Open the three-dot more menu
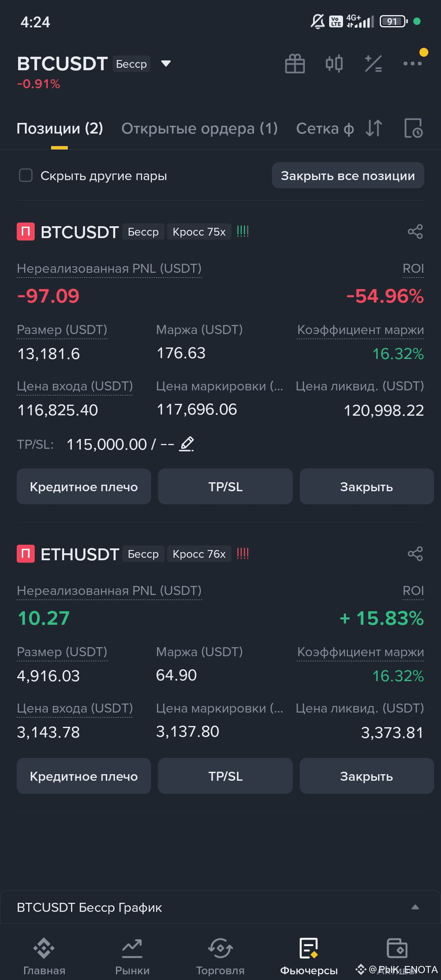This screenshot has height=980, width=441. pyautogui.click(x=412, y=63)
